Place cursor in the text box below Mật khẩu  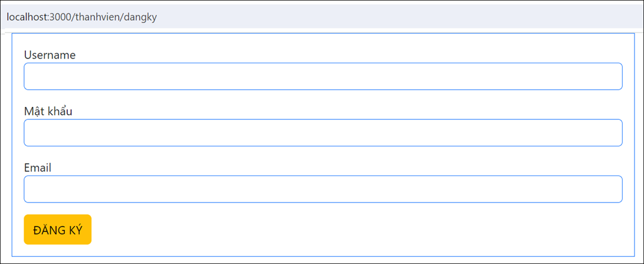pyautogui.click(x=323, y=133)
